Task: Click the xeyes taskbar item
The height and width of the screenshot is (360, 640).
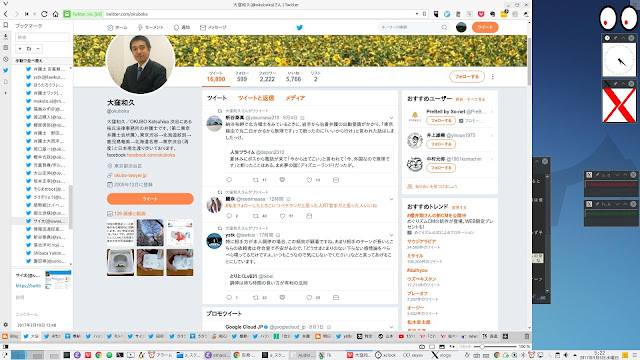Action: 413,355
